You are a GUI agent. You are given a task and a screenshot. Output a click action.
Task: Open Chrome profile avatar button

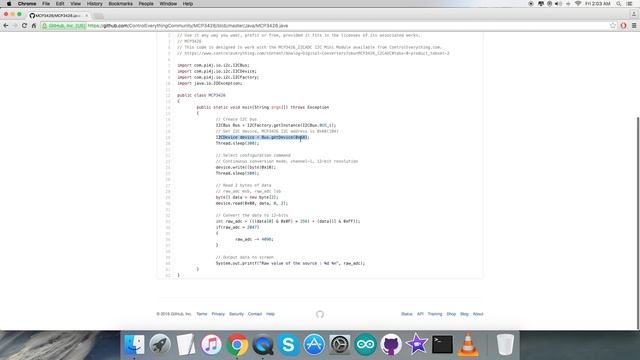[x=634, y=14]
